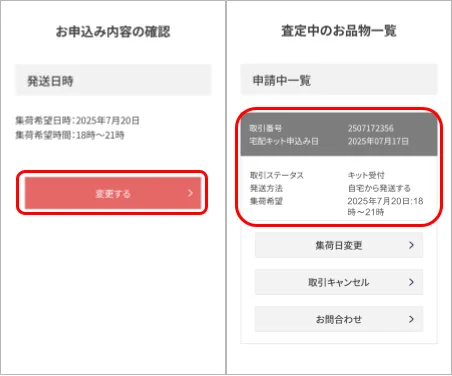Click 自宅から発送する shipping method value
Image resolution: width=452 pixels, height=376 pixels.
pos(379,188)
